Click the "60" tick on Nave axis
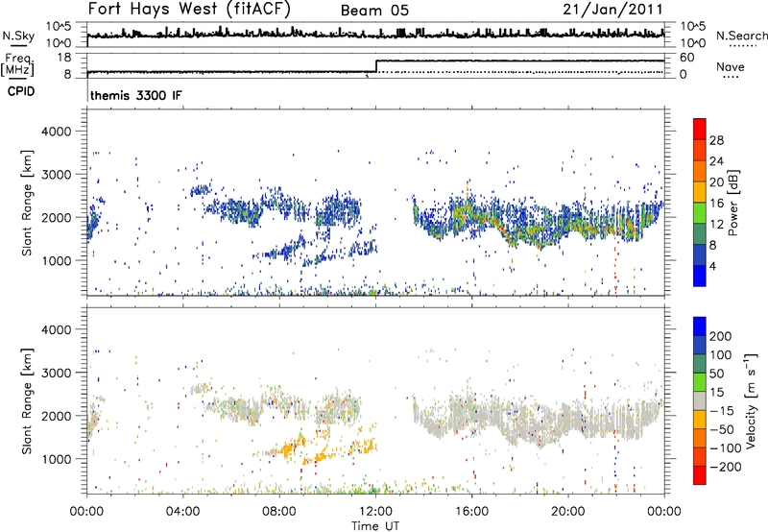 [686, 58]
